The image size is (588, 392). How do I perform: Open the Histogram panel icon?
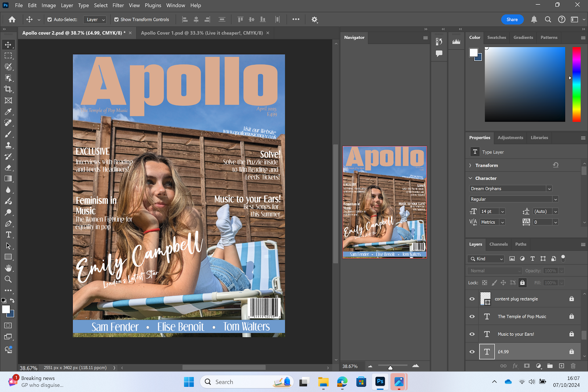pyautogui.click(x=456, y=42)
